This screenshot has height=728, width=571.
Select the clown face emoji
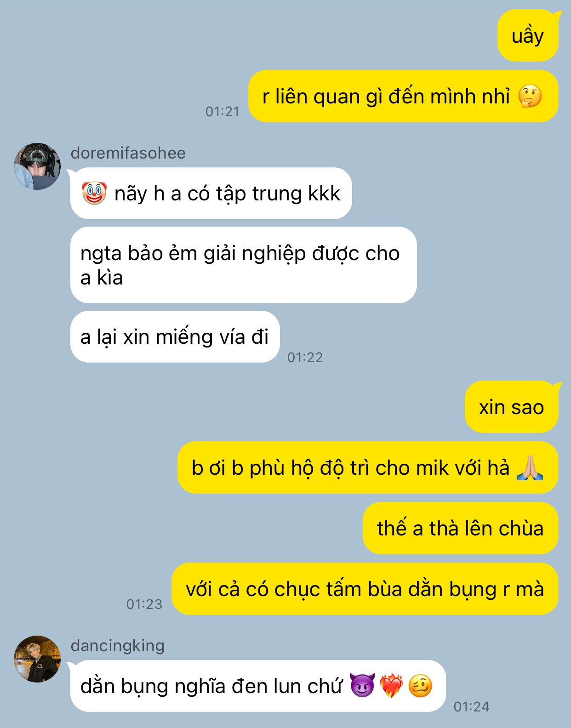94,193
